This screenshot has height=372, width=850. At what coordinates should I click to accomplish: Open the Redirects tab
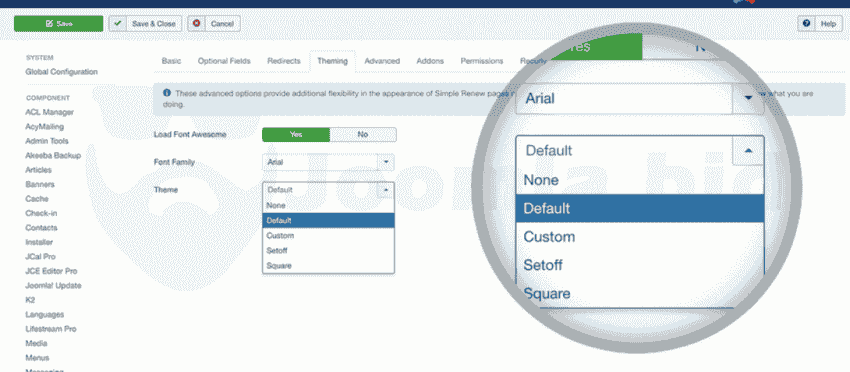pos(284,61)
